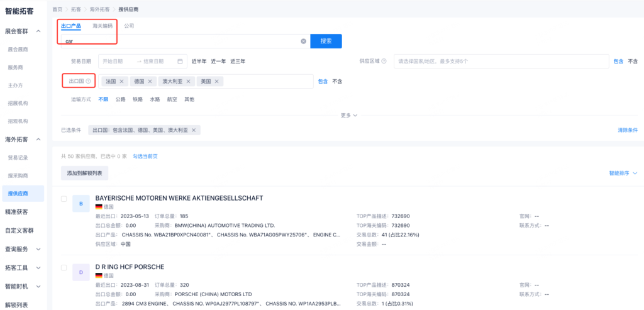Clear the search text with the X icon
The height and width of the screenshot is (310, 644).
coord(303,41)
